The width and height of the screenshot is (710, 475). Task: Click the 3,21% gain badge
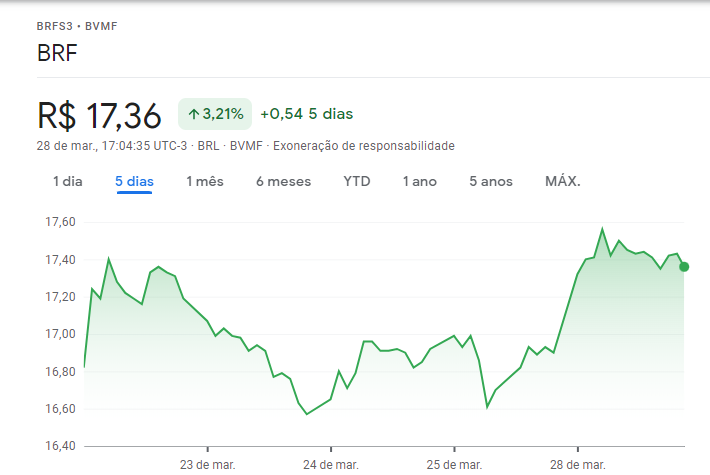point(215,114)
